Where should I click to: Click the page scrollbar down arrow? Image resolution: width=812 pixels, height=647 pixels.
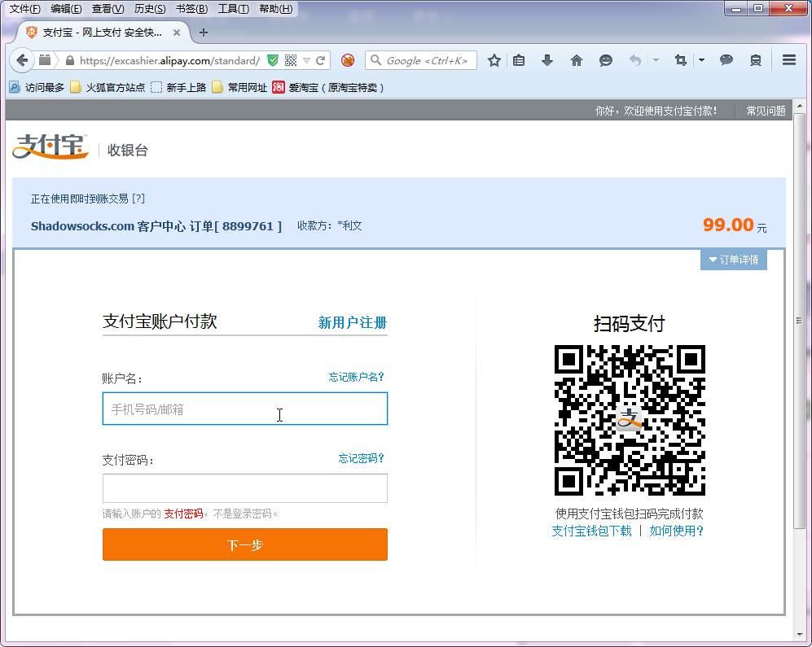tap(800, 634)
